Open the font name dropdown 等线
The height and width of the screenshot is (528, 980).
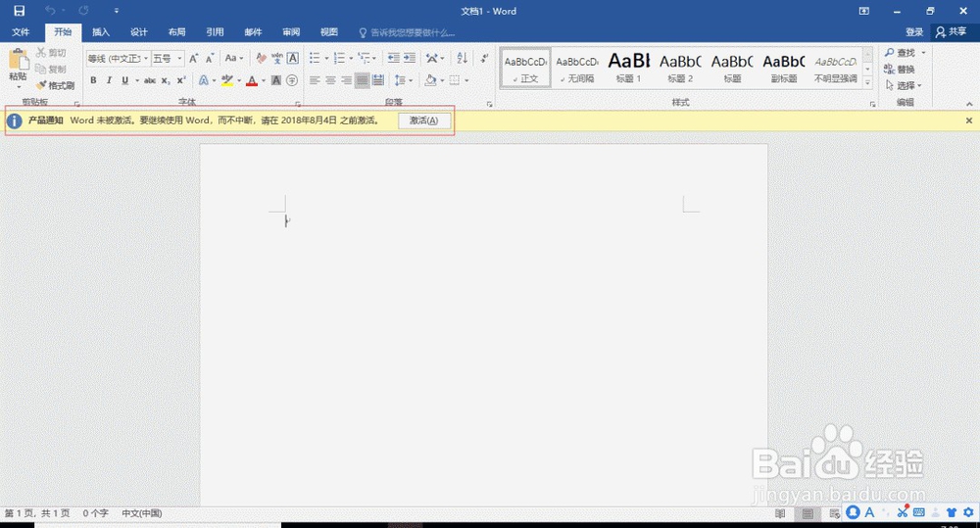[x=146, y=58]
